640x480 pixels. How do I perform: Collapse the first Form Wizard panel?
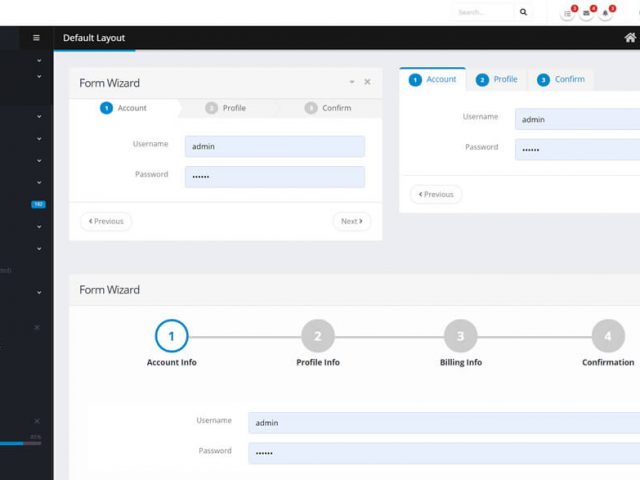(x=351, y=82)
